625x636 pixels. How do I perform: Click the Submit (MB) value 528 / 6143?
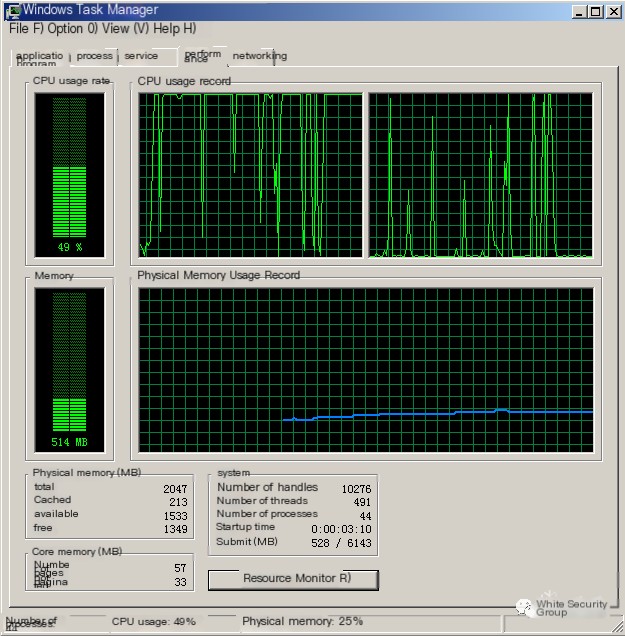[x=341, y=543]
